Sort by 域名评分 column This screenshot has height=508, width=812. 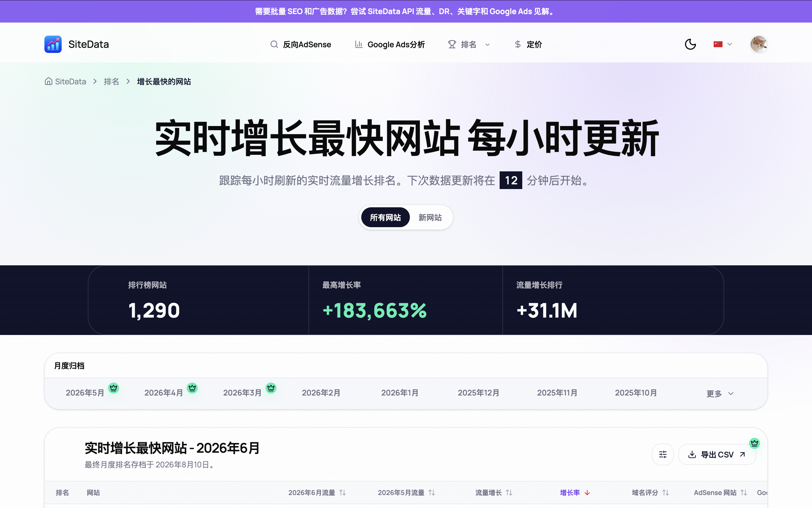click(650, 493)
